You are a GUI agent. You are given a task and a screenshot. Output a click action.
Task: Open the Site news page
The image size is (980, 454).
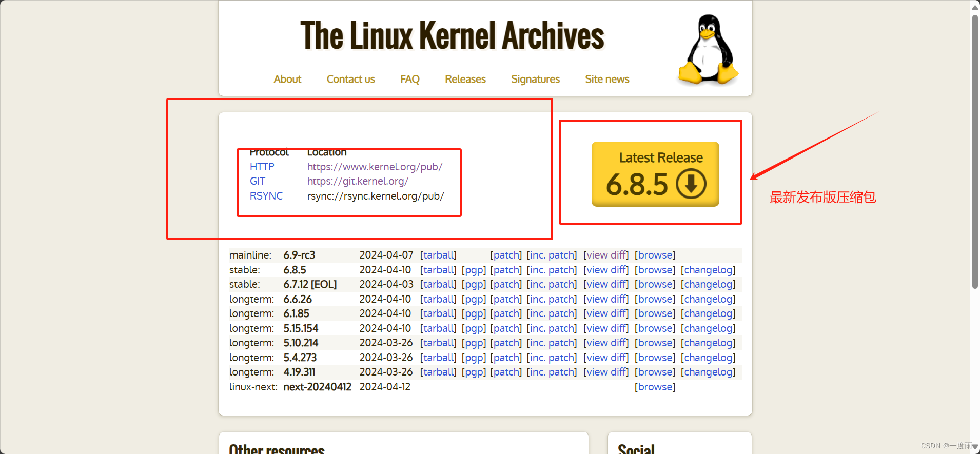tap(607, 79)
